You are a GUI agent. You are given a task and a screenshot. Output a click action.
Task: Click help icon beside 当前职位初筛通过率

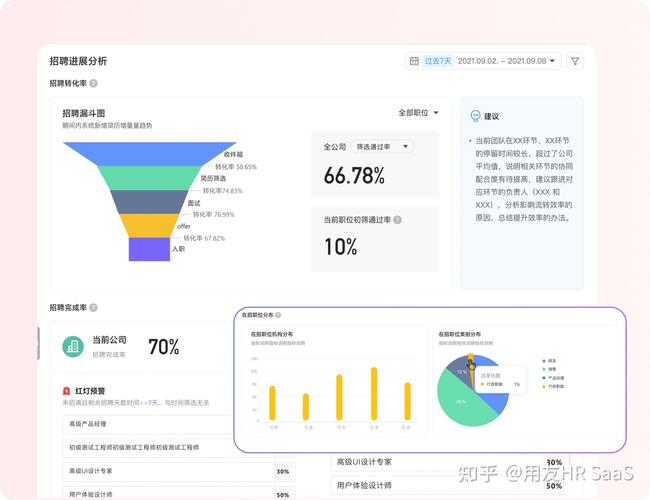(x=397, y=220)
